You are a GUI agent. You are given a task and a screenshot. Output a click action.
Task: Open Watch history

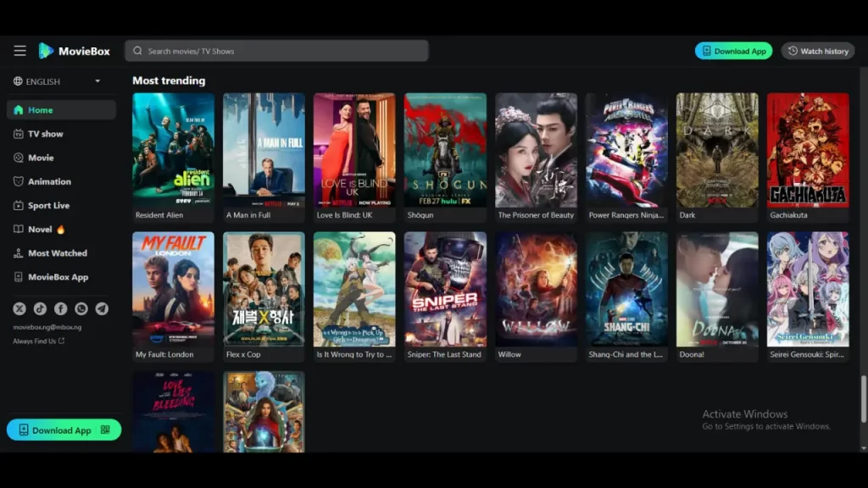(818, 51)
